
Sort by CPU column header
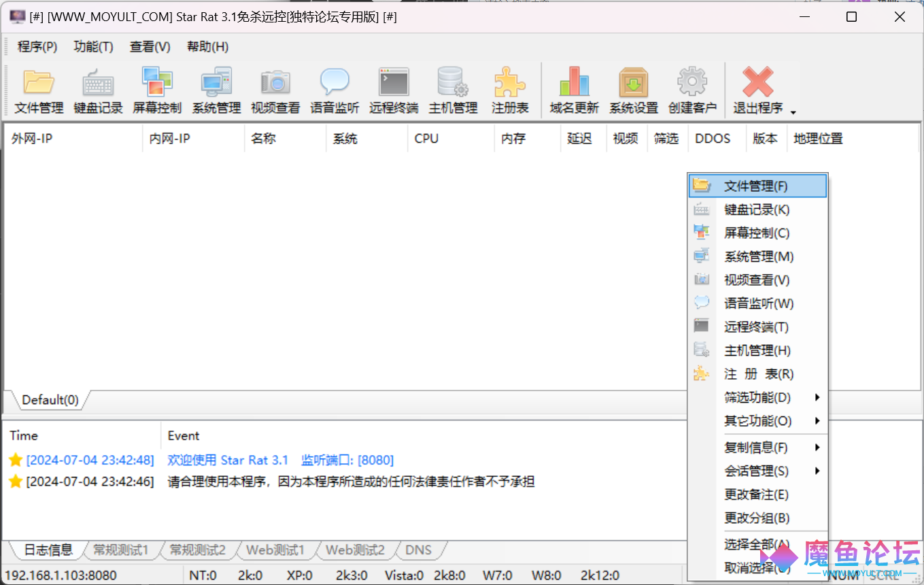(451, 138)
